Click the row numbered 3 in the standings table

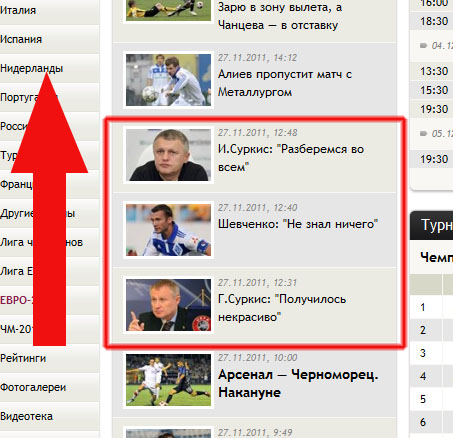click(431, 353)
